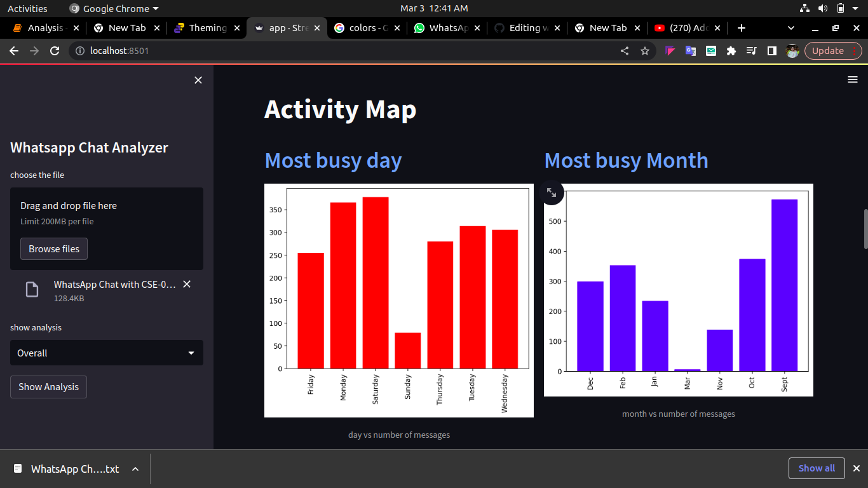Open Google Translate extension in toolbar
868x488 pixels.
[690, 50]
